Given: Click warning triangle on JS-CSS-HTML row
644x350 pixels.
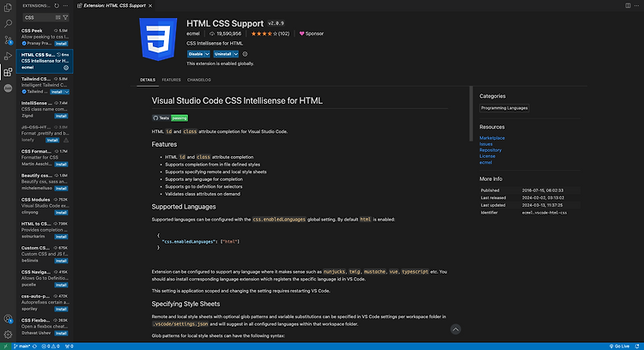Looking at the screenshot, I should 66,141.
